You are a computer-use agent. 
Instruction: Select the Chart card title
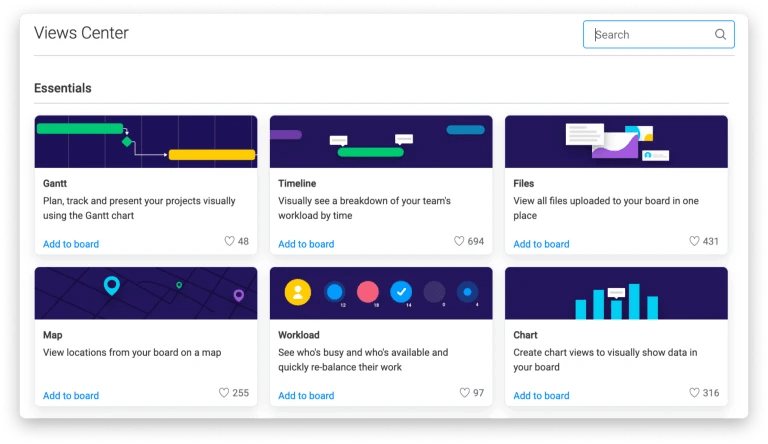coord(525,335)
